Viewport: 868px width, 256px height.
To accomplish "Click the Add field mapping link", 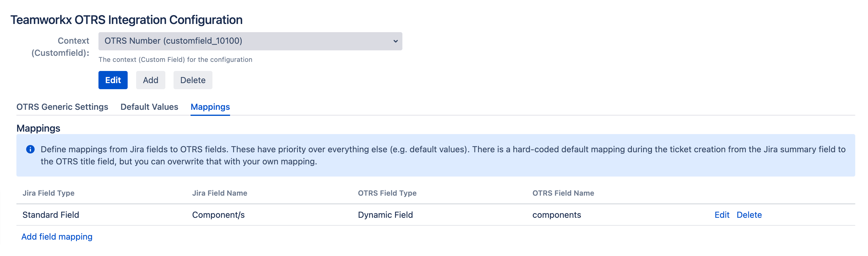I will point(57,237).
